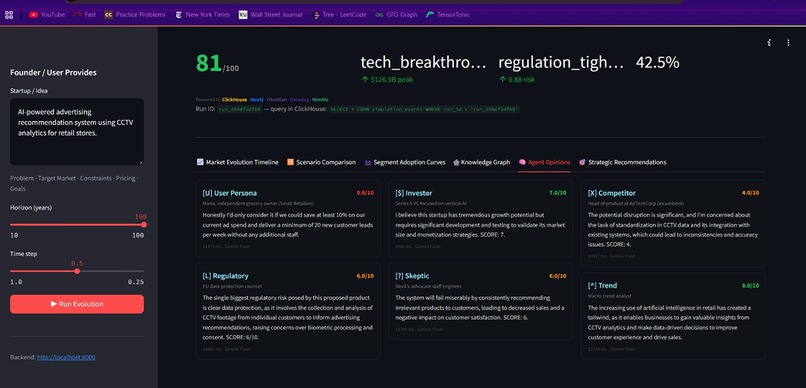Open the New York Times bookmark
The width and height of the screenshot is (806, 388).
tap(203, 15)
